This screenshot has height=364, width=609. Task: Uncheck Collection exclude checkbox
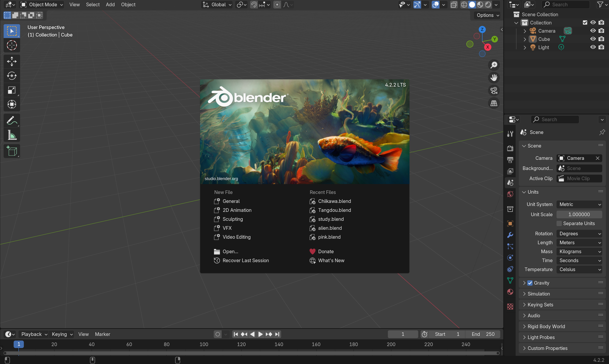(x=585, y=22)
